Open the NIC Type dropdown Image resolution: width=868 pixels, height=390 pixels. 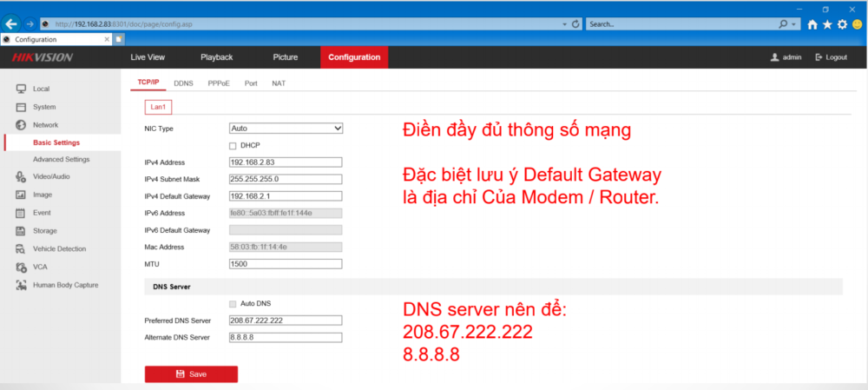286,128
